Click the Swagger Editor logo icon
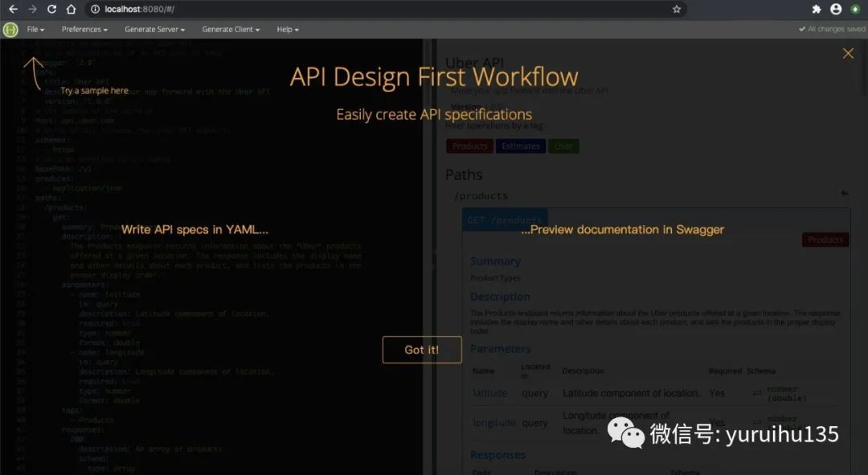Viewport: 868px width, 475px height. tap(10, 30)
